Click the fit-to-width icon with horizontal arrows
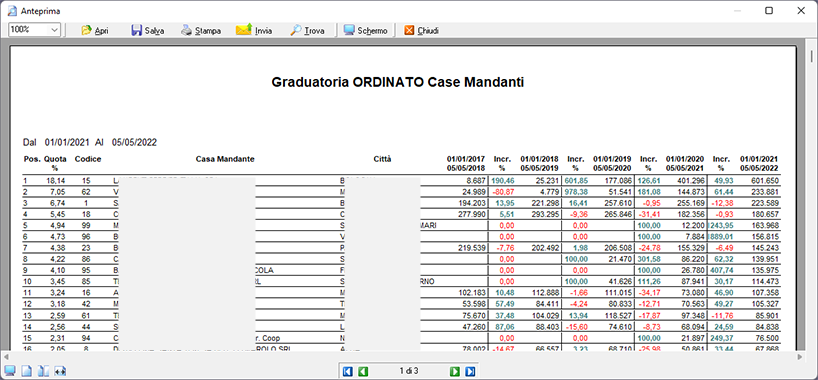 point(61,371)
